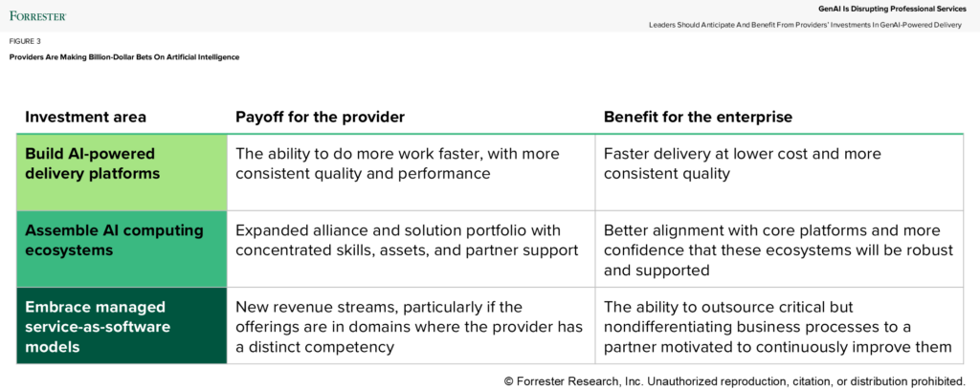
Task: Click the 'Leaders Should Anticipate And Benefit' subtitle
Action: (805, 25)
